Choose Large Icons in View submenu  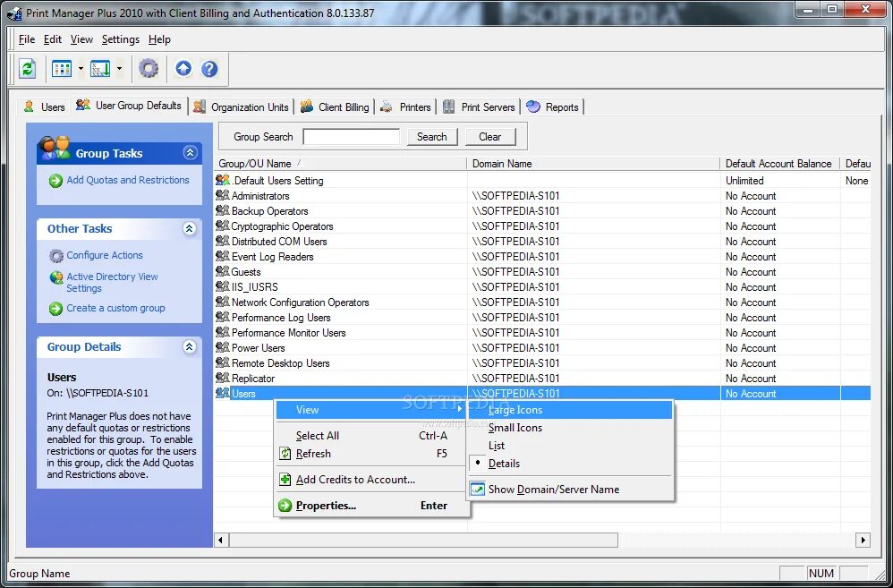click(569, 410)
